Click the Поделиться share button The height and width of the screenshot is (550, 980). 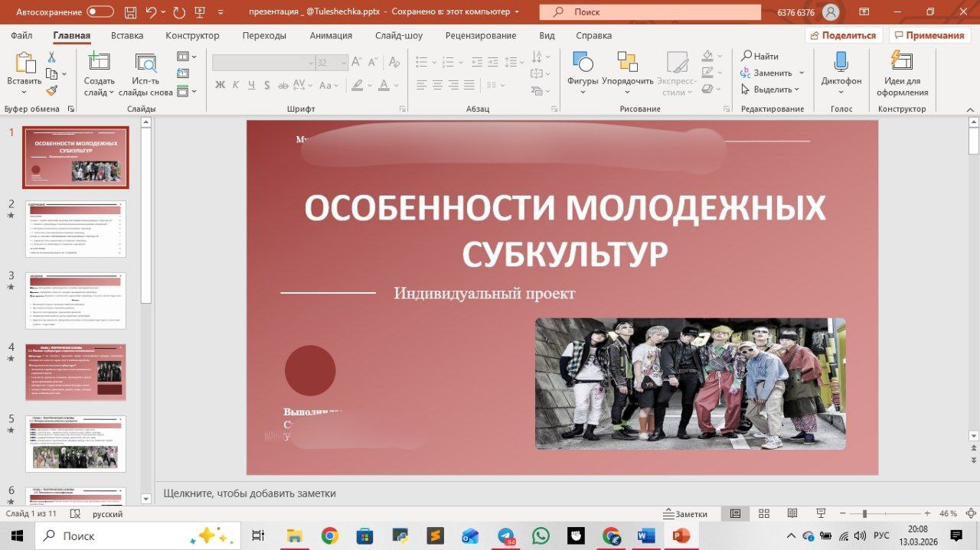[844, 35]
